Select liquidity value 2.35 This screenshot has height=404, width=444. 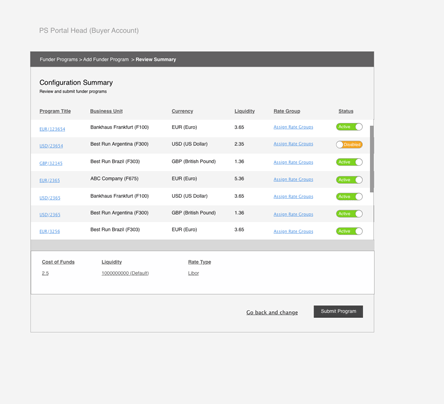coord(239,144)
